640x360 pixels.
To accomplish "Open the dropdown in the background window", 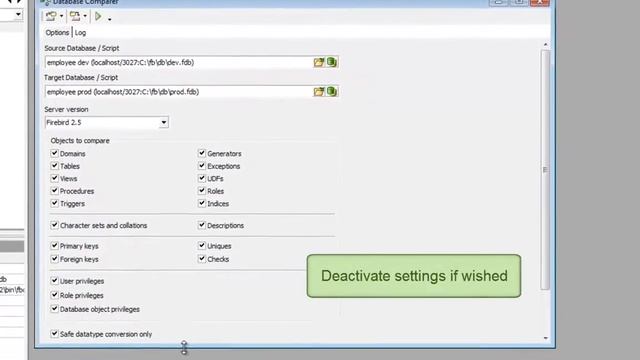I will [18, 15].
